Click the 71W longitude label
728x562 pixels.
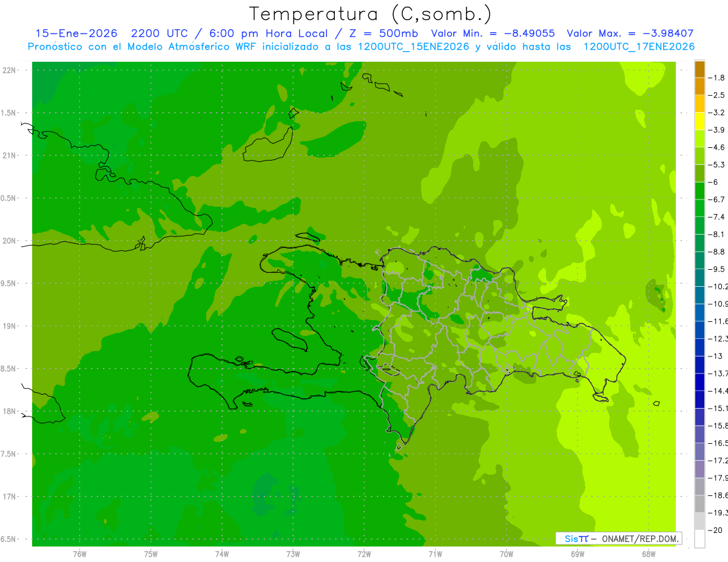pos(435,554)
